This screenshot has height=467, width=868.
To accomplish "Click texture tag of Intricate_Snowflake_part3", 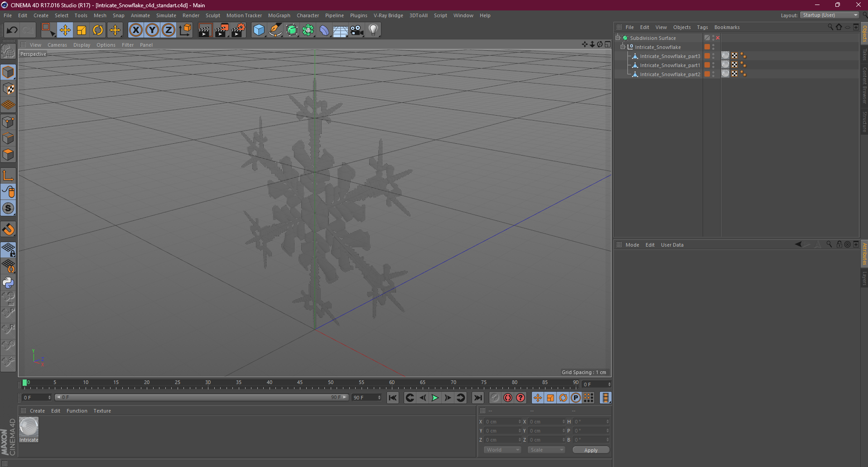I will coord(725,55).
